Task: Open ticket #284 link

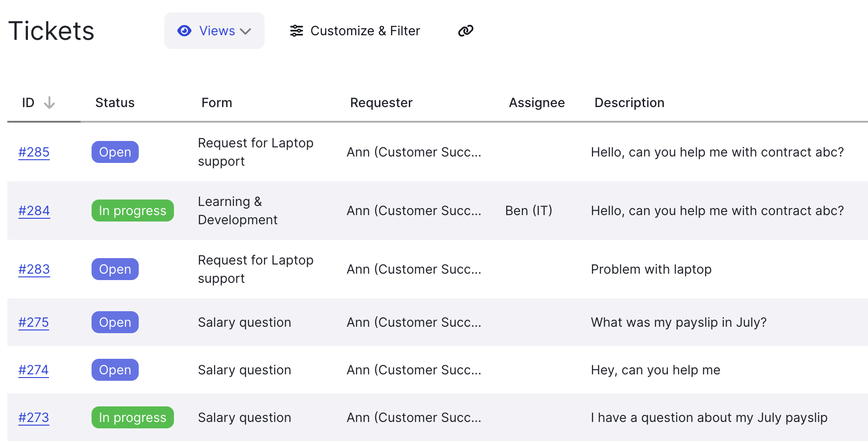Action: point(34,211)
